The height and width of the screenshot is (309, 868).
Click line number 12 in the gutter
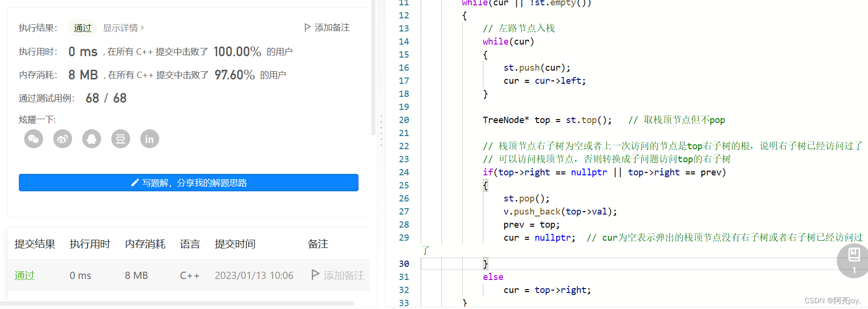click(404, 15)
